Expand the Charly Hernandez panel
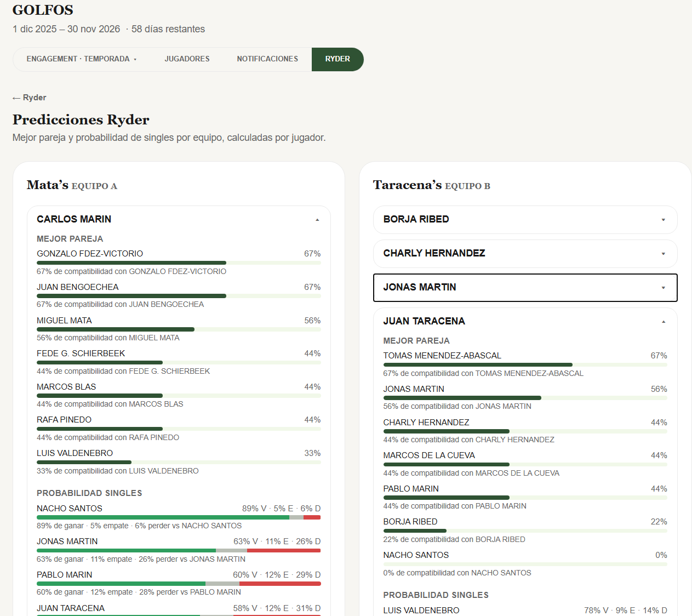Image resolution: width=692 pixels, height=616 pixels. click(525, 253)
